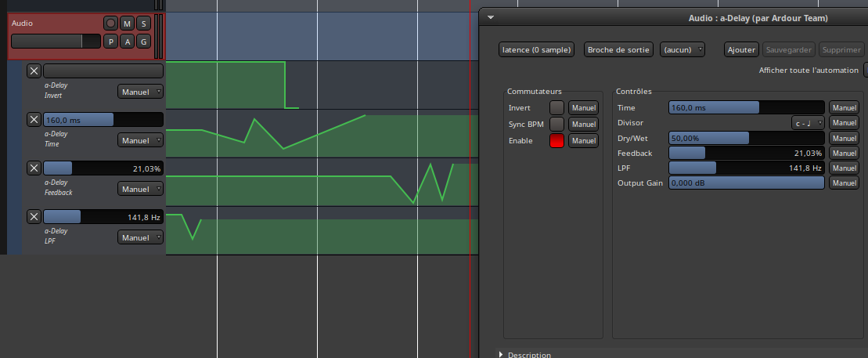This screenshot has width=868, height=358.
Task: Disable the red Enable switch
Action: (556, 140)
